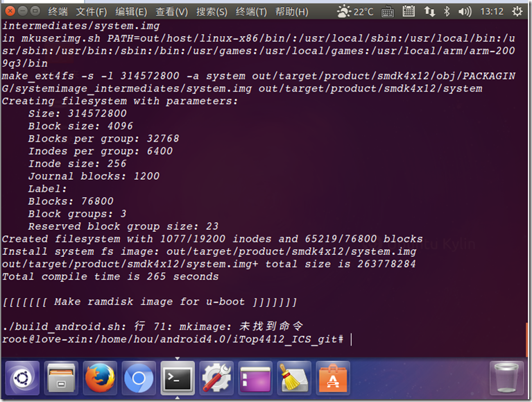This screenshot has width=532, height=402.
Task: Open the purple workspace switcher icon
Action: [255, 378]
